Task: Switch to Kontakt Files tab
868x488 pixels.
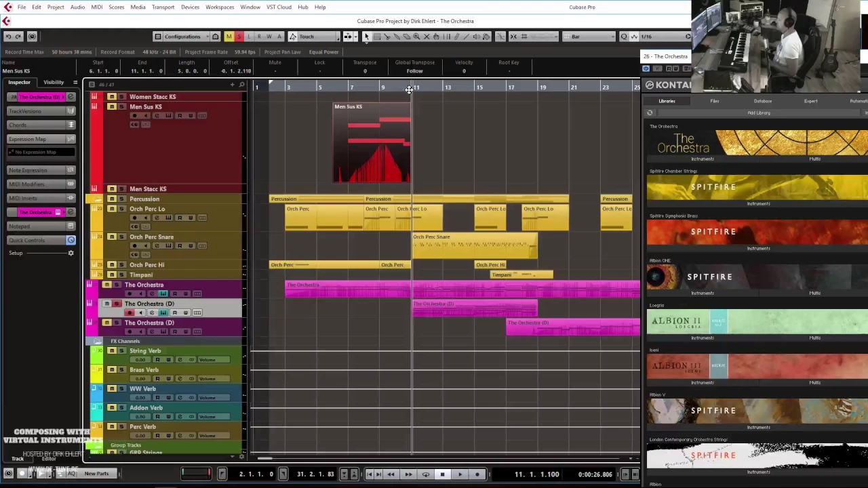Action: [714, 101]
